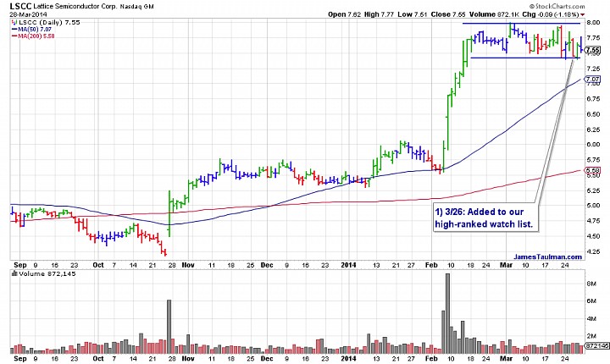Click the Nov label on the price chart axis
The image size is (610, 364).
pyautogui.click(x=188, y=265)
